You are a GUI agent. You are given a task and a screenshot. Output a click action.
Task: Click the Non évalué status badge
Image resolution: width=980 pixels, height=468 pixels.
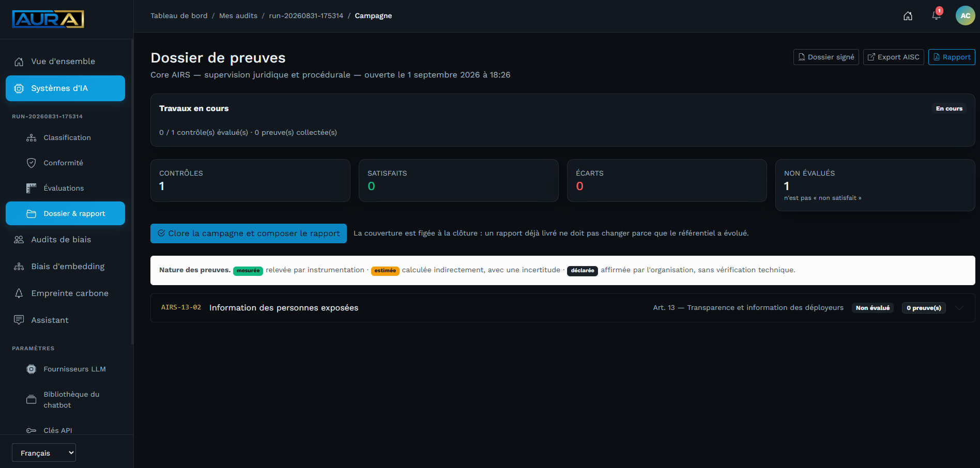tap(872, 308)
